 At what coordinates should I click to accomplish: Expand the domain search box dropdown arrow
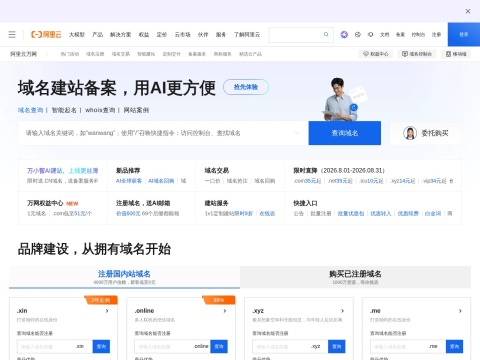point(297,133)
